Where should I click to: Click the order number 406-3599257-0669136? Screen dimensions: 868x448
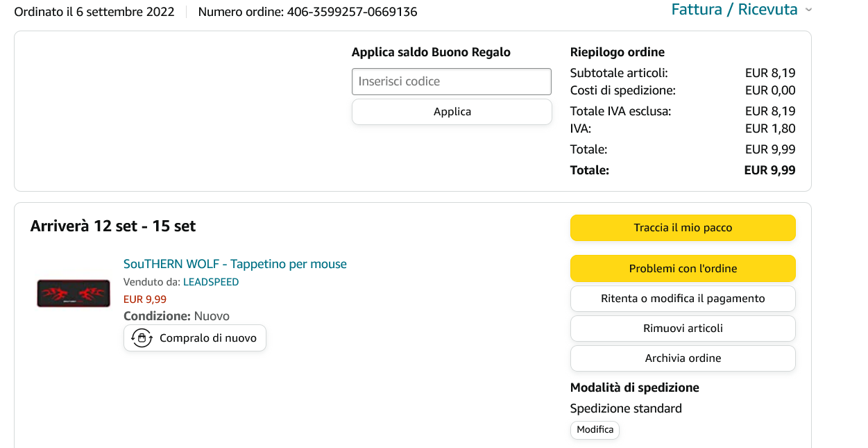pyautogui.click(x=352, y=12)
